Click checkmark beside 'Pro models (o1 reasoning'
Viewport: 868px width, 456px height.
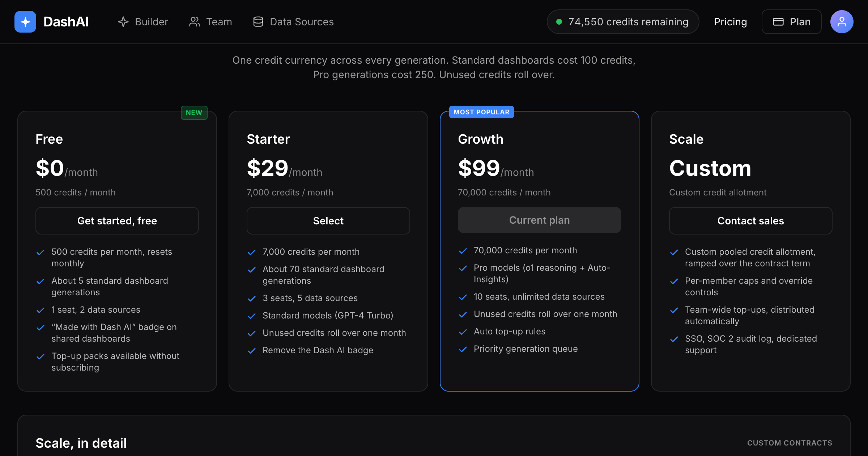pos(463,268)
